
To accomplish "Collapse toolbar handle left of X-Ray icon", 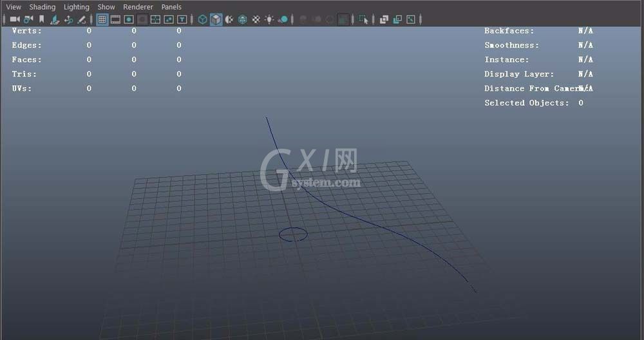I will coord(374,19).
